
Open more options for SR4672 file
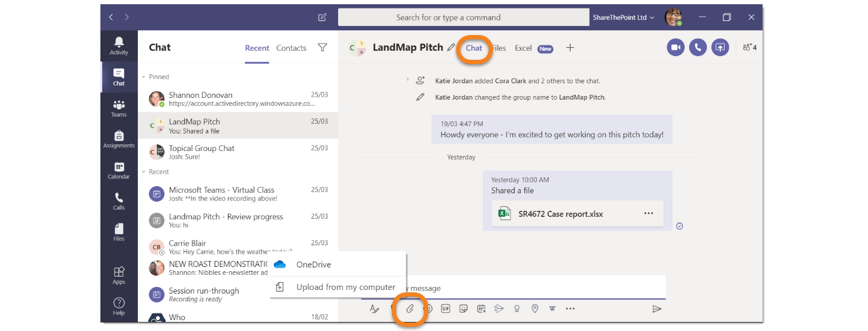click(x=648, y=213)
